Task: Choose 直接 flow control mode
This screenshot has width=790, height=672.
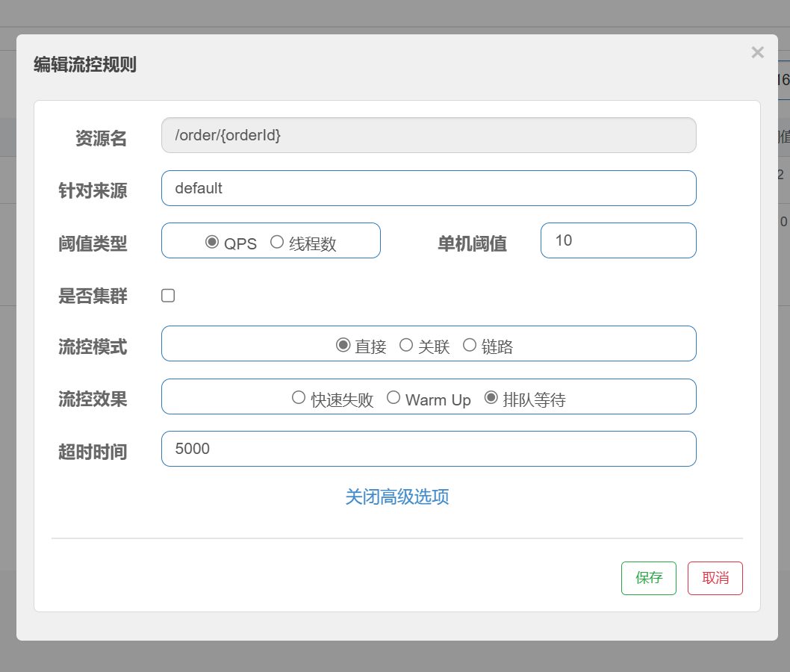Action: pyautogui.click(x=343, y=345)
